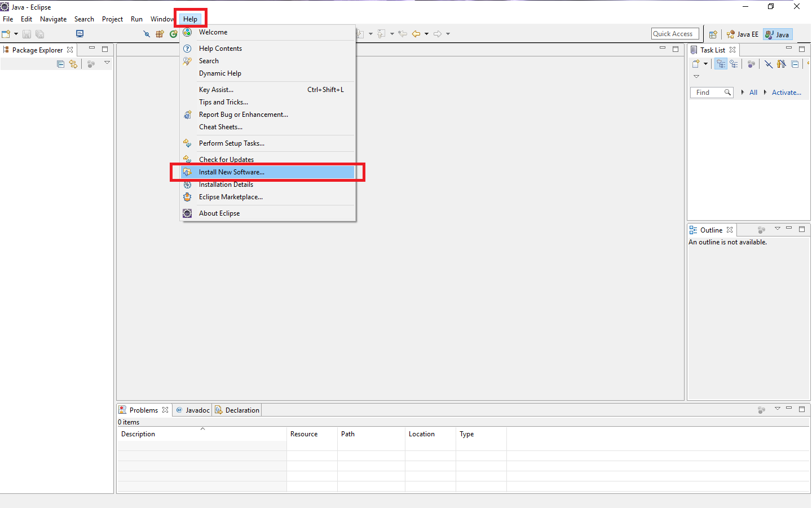
Task: Minimize the editor area
Action: point(663,49)
